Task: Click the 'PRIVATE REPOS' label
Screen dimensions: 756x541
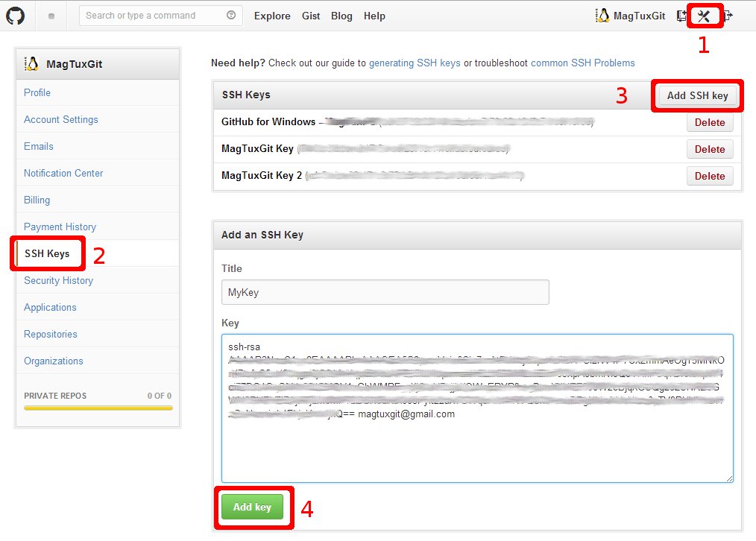Action: [55, 396]
